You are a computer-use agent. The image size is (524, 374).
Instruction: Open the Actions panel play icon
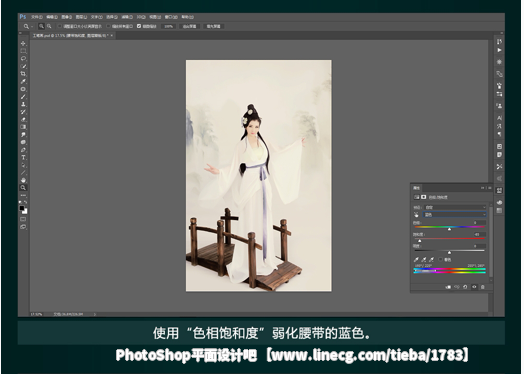499,50
